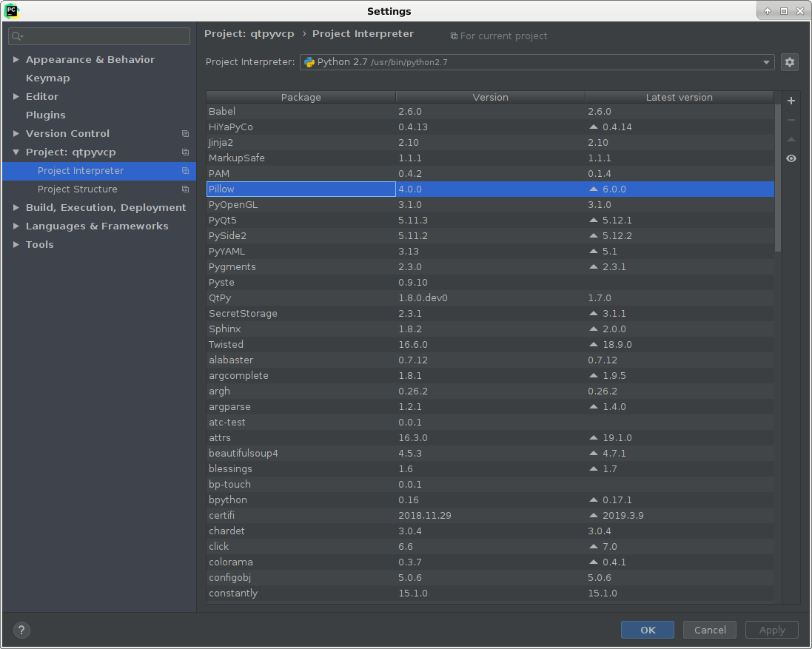
Task: Click the help question mark button
Action: 21,630
